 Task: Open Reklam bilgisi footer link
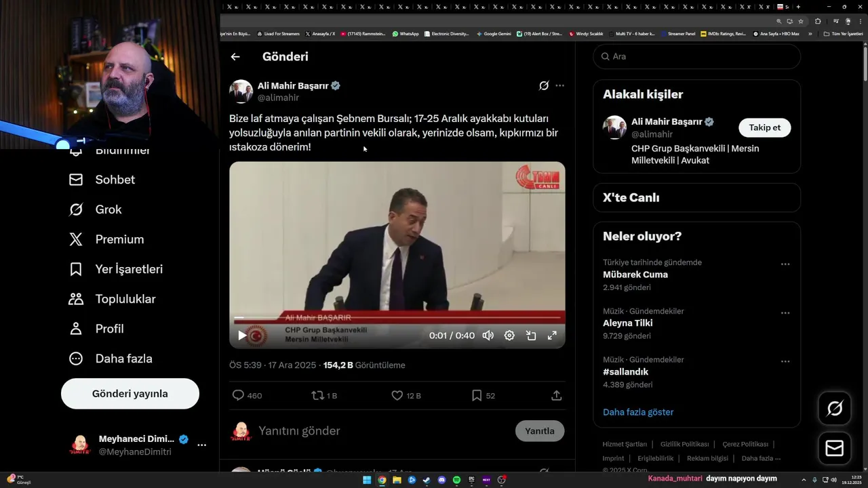click(707, 459)
